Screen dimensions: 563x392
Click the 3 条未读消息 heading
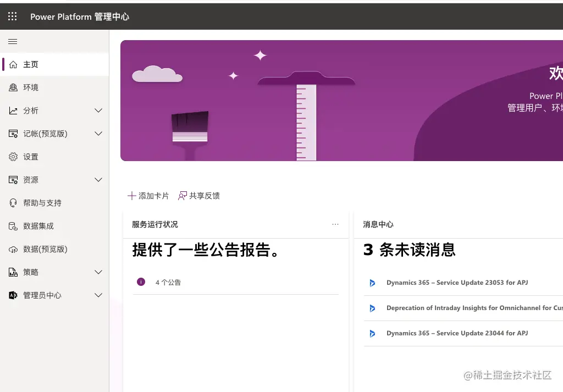click(x=409, y=250)
